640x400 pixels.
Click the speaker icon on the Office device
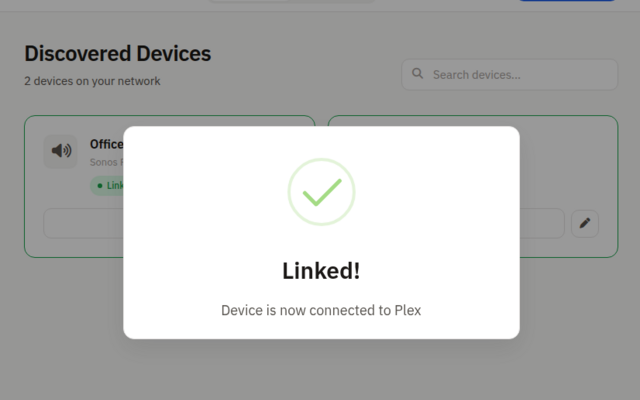click(x=61, y=151)
